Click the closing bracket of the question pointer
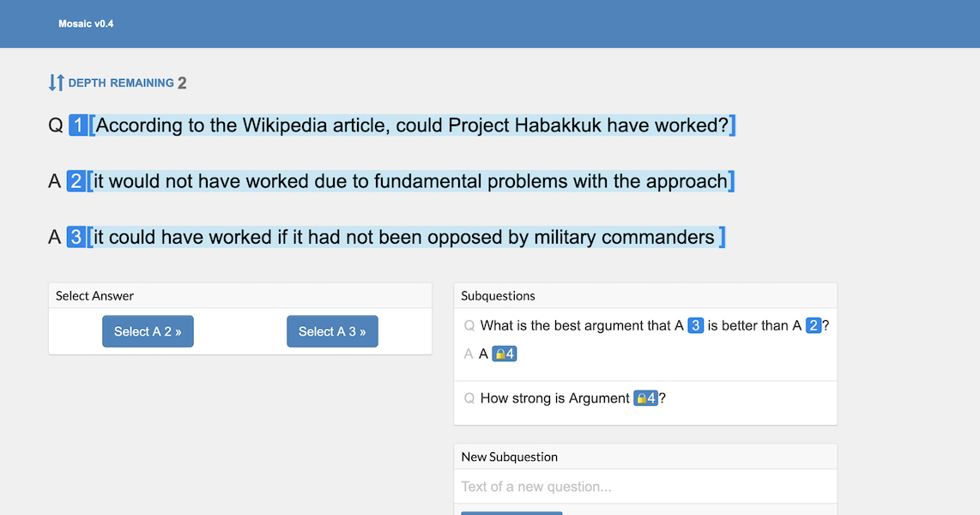The height and width of the screenshot is (515, 980). point(733,125)
